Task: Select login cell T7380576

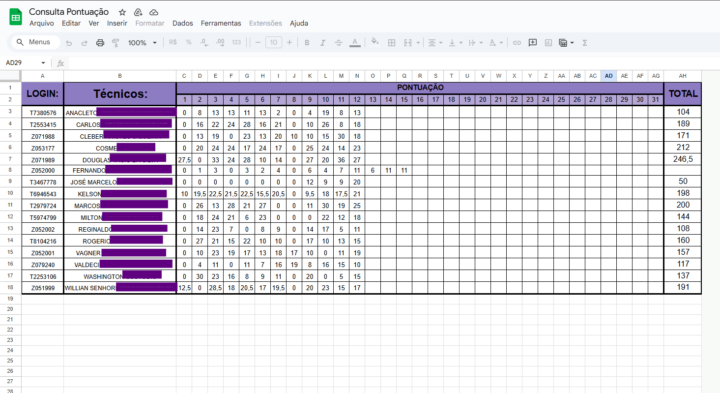Action: coord(43,112)
